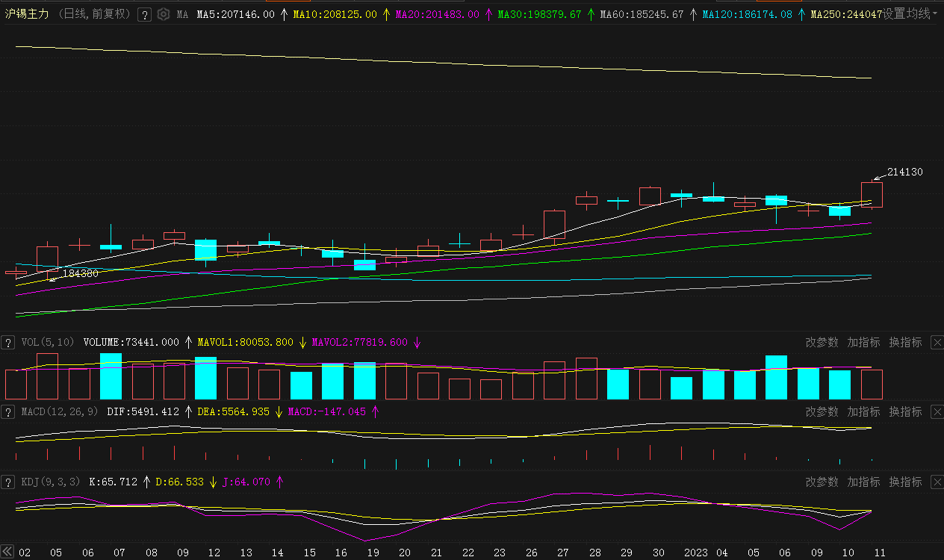Click 改参数 in the KDJ panel
Viewport: 944px width, 560px height.
tap(822, 482)
